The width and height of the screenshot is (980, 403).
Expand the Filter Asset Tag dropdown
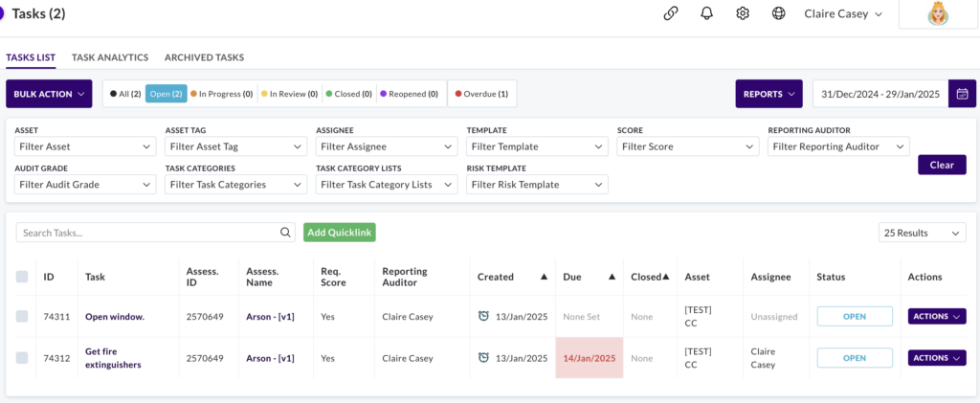(235, 146)
